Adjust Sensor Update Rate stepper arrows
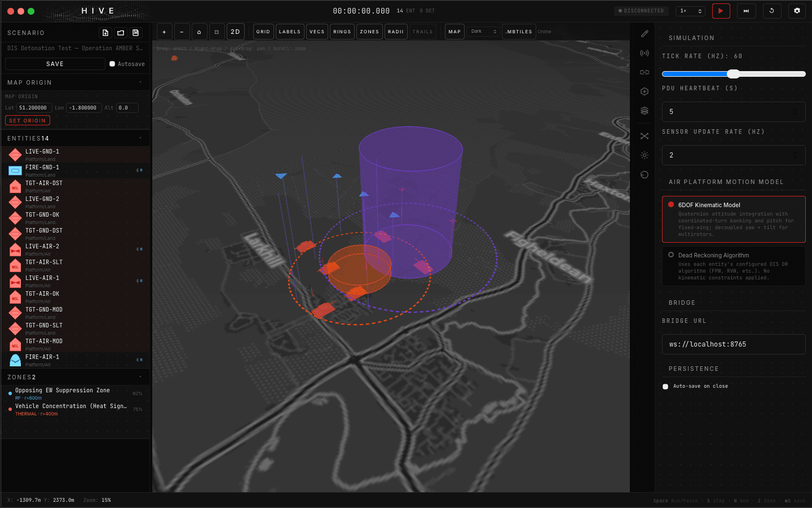This screenshot has height=508, width=812. point(795,155)
